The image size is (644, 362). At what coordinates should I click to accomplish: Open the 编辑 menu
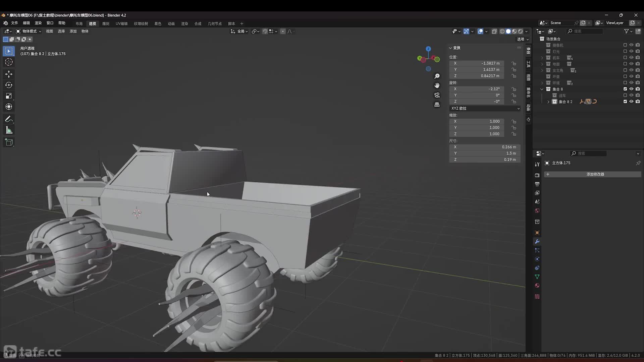[x=26, y=23]
